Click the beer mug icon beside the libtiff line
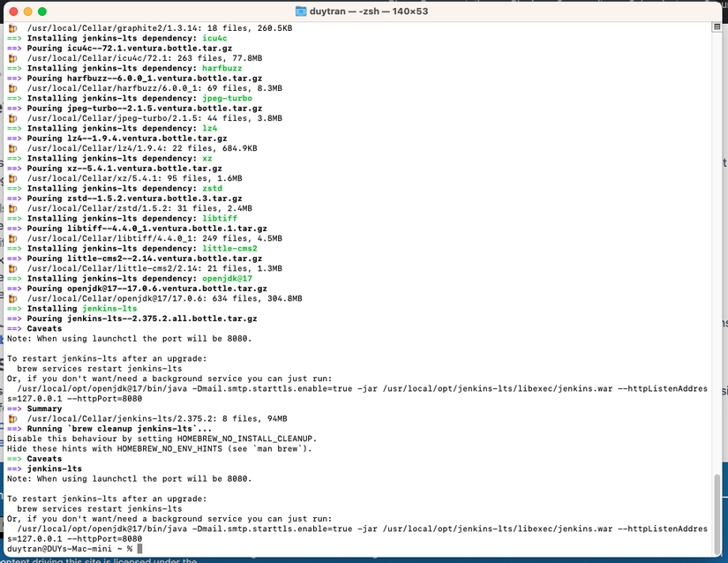Screen dimensions: 728x563 [x=12, y=238]
